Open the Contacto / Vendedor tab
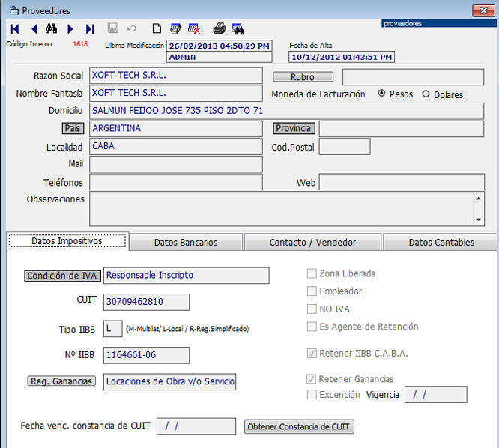Screen dimensions: 499x448 tap(312, 242)
